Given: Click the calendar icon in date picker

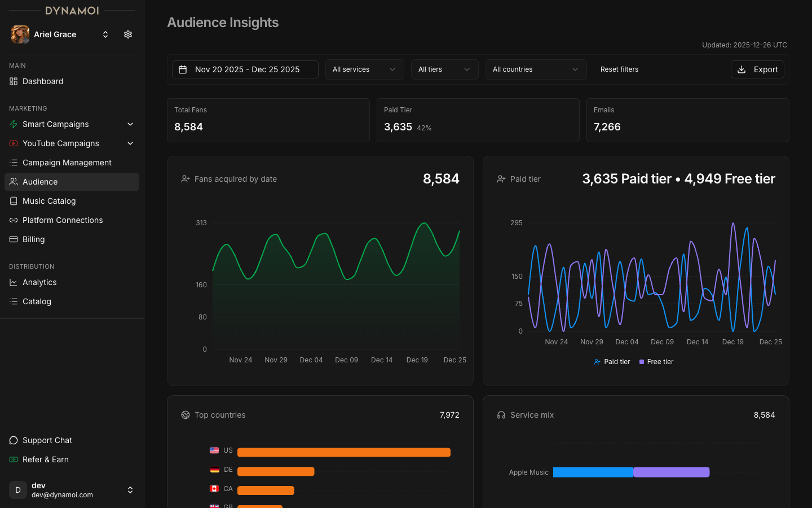Looking at the screenshot, I should [183, 69].
